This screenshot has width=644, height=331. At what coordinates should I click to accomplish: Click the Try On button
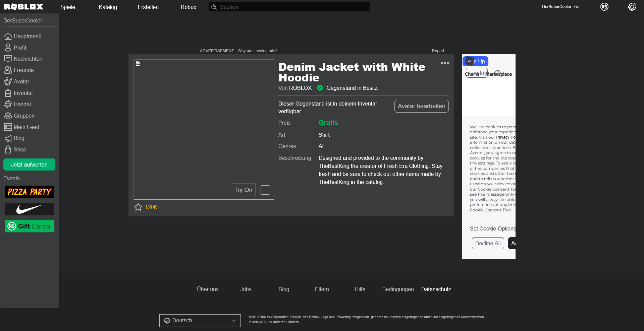(x=243, y=190)
